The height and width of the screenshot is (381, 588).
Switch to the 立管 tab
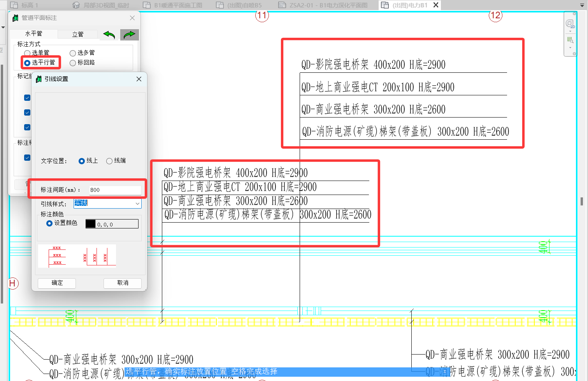tap(77, 34)
